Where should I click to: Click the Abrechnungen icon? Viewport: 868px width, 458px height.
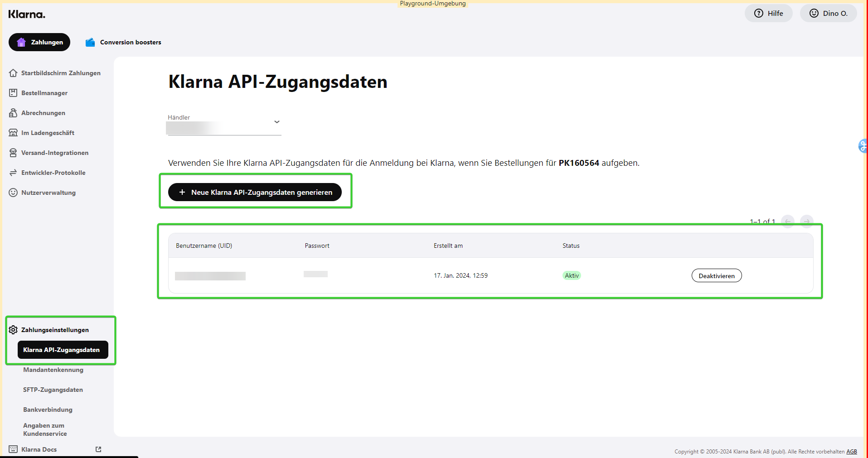point(13,113)
